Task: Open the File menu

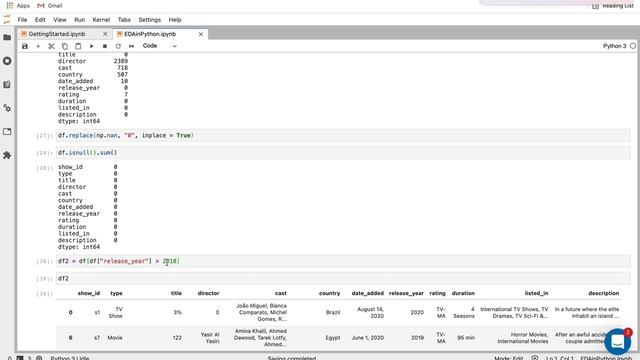Action: point(22,20)
